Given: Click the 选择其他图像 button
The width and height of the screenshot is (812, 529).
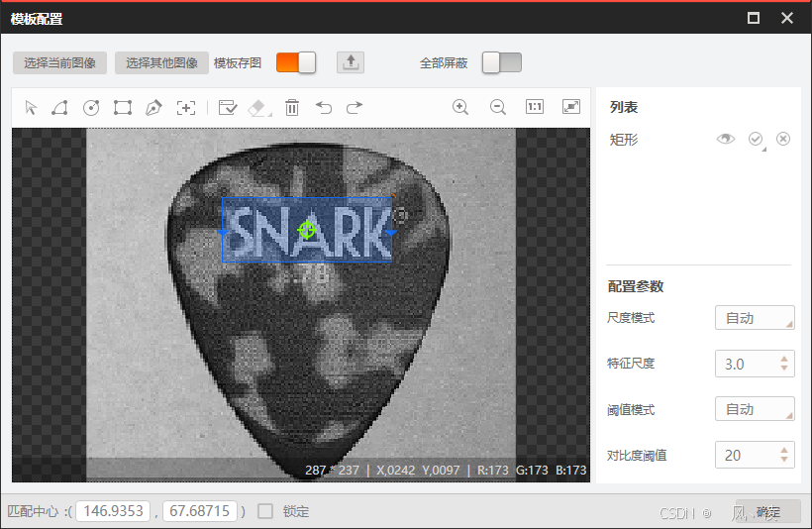Looking at the screenshot, I should [161, 62].
